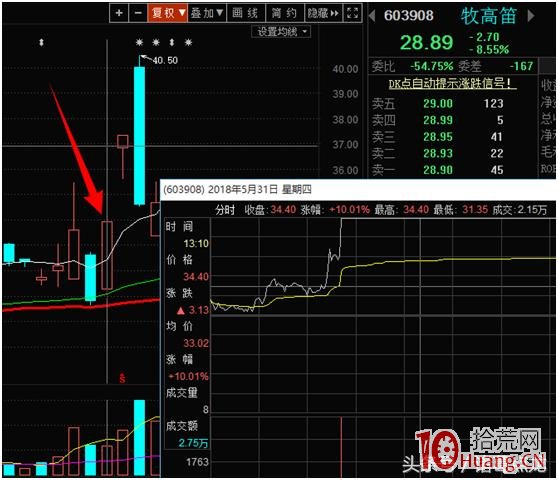Select 卖一 price 28.90

(438, 170)
